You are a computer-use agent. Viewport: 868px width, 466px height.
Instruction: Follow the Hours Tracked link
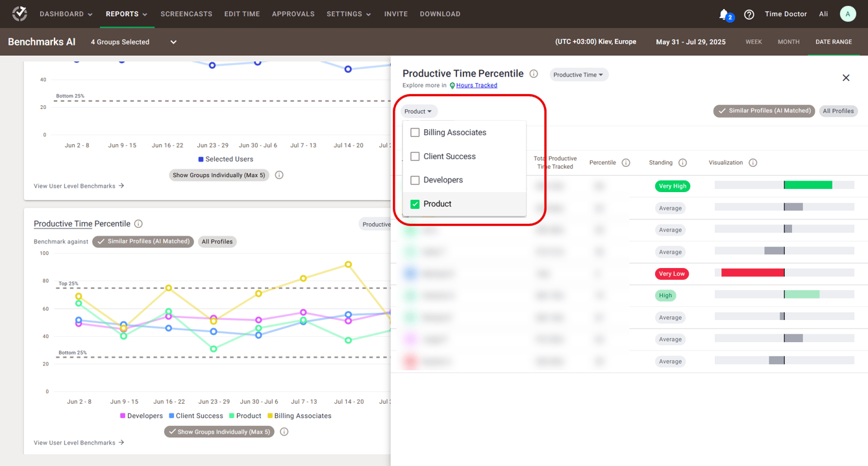coord(476,86)
